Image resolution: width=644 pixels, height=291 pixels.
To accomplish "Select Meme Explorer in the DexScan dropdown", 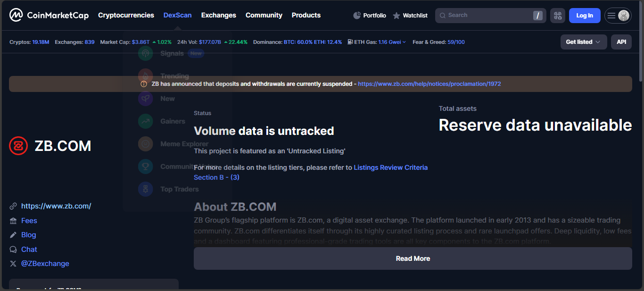I will coord(184,144).
